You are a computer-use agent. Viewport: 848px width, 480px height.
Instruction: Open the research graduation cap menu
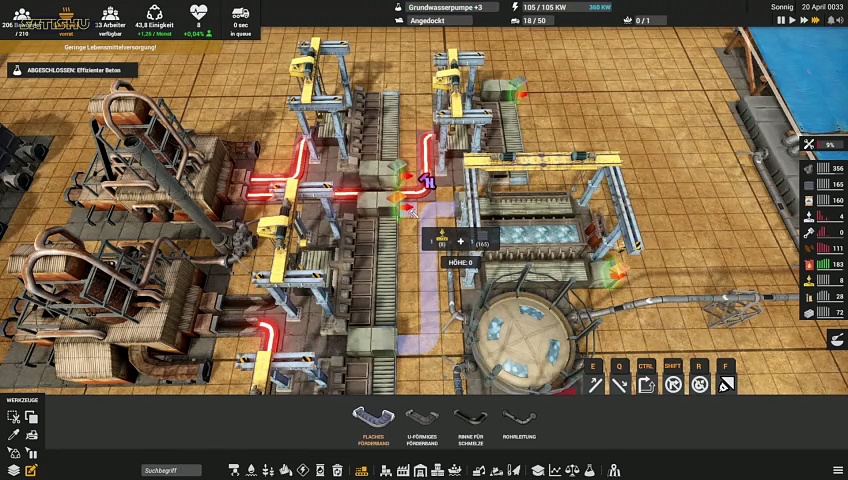[x=537, y=470]
